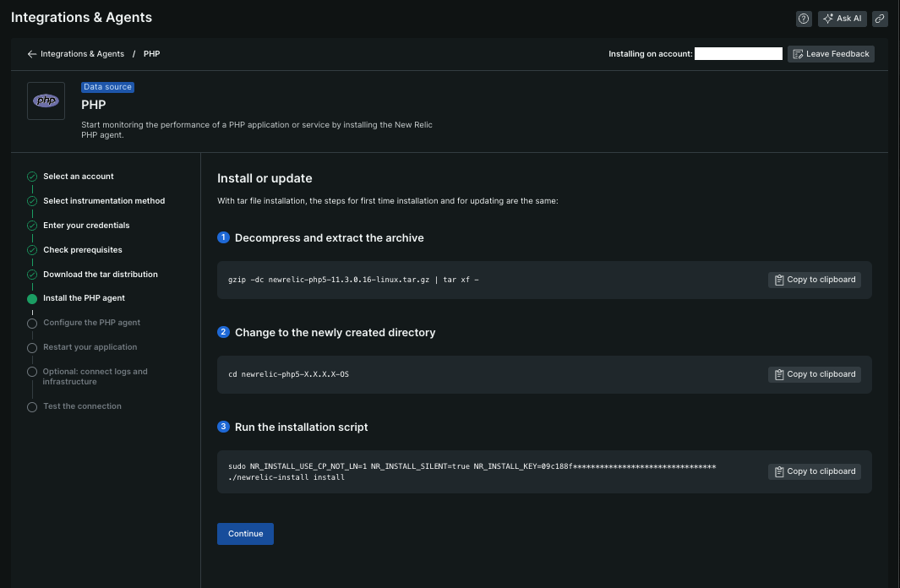Click the checkmark icon beside Check prerequisites

coord(32,250)
